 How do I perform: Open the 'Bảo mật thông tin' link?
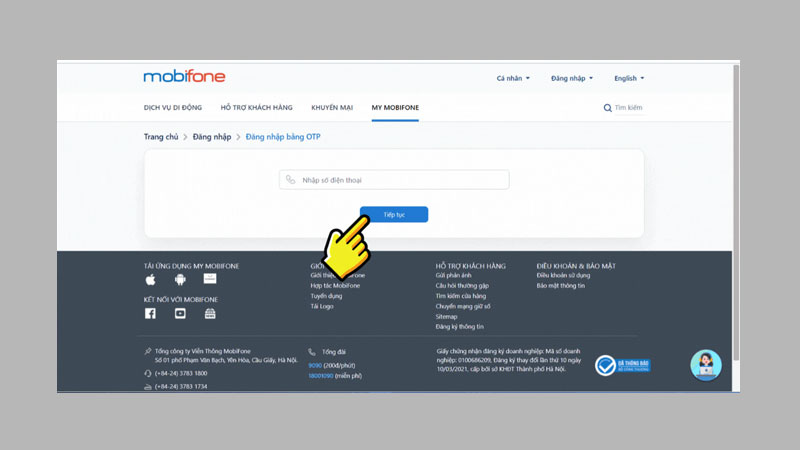click(x=561, y=286)
